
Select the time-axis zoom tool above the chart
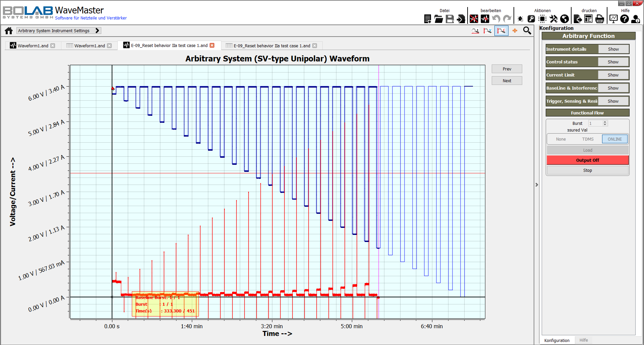[475, 31]
